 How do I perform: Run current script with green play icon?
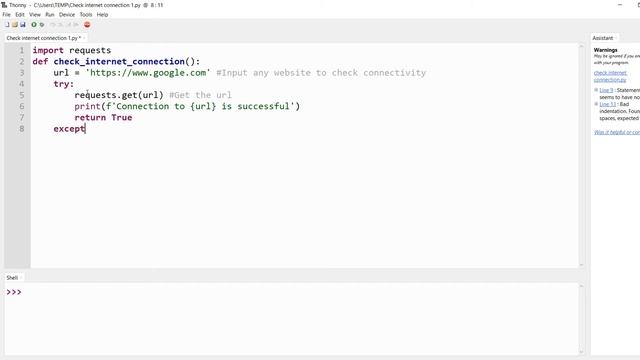pyautogui.click(x=34, y=24)
